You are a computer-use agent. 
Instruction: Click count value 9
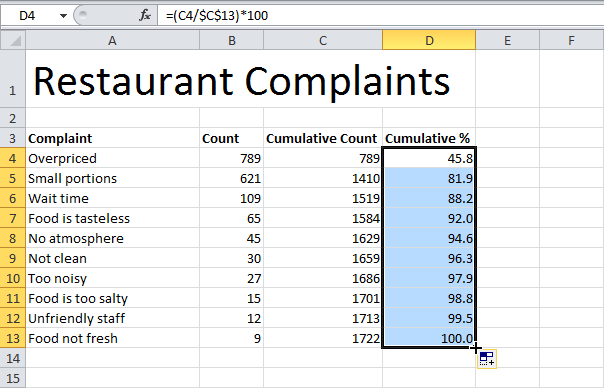[x=232, y=339]
